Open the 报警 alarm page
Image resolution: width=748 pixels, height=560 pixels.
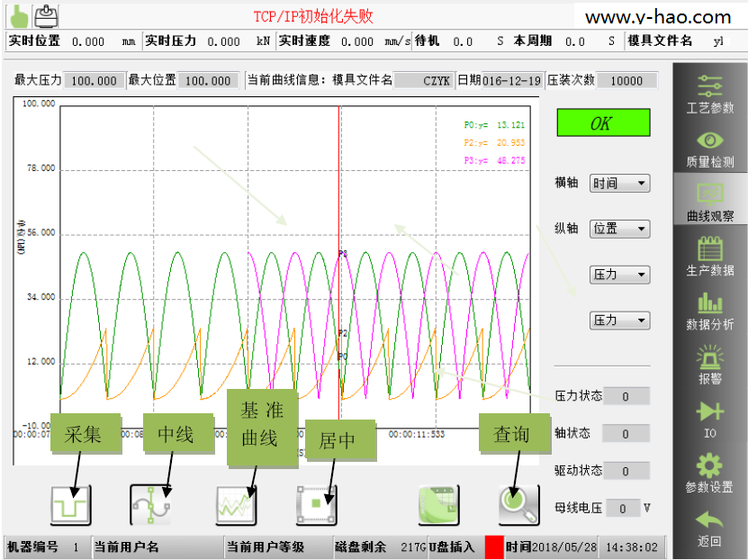pyautogui.click(x=709, y=365)
